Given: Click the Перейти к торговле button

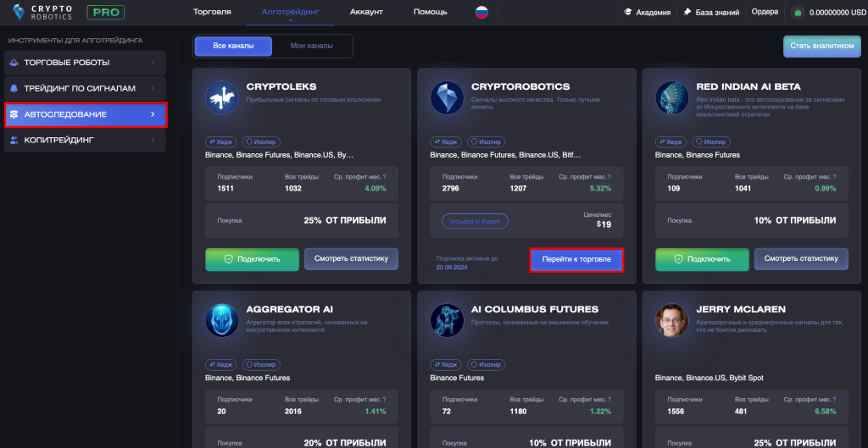Looking at the screenshot, I should pyautogui.click(x=576, y=260).
